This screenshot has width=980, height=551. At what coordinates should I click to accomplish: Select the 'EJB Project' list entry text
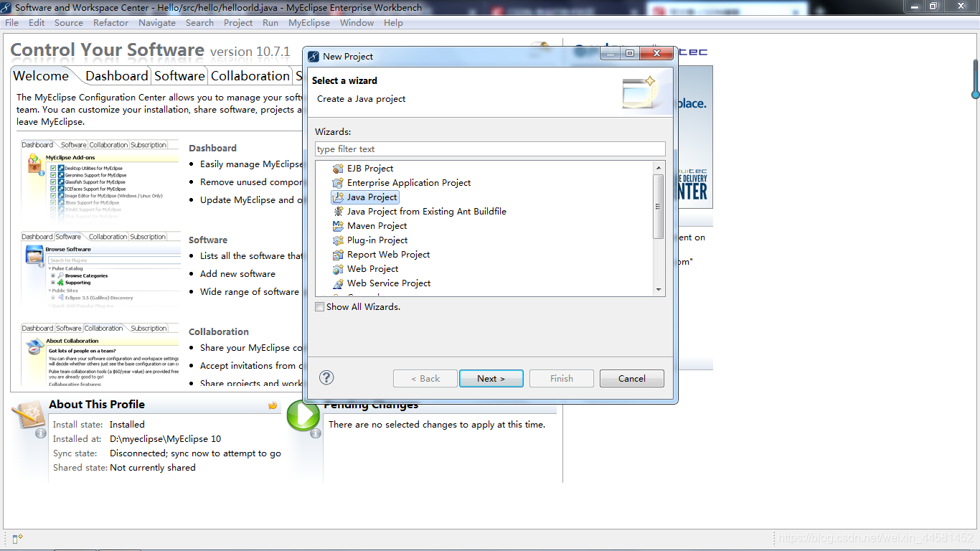[x=370, y=169]
